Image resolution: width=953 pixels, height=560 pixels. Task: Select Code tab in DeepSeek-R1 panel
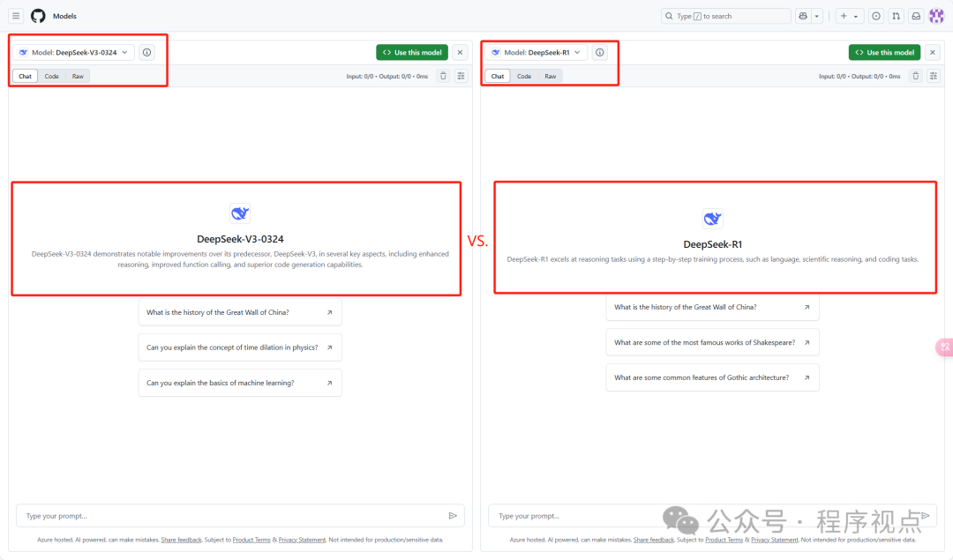[524, 76]
